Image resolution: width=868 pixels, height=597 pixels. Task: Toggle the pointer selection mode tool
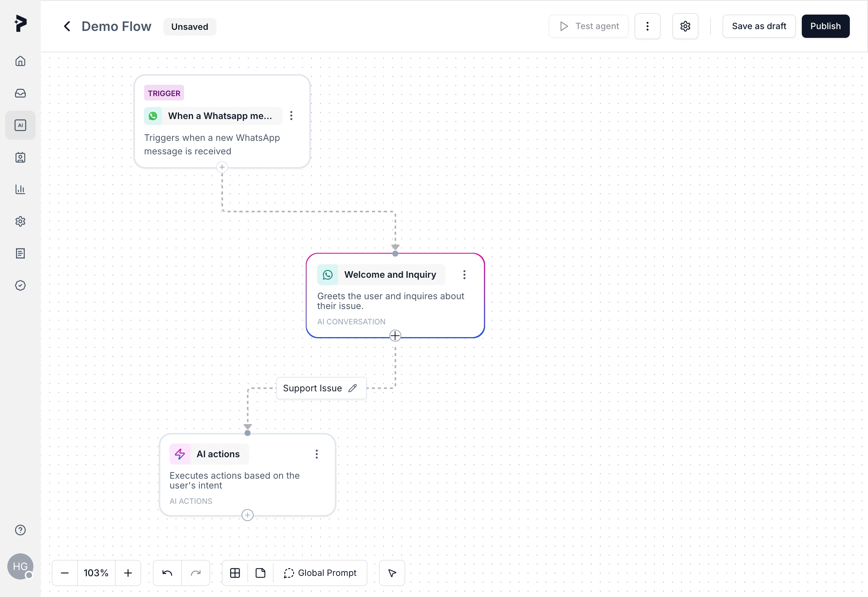392,573
